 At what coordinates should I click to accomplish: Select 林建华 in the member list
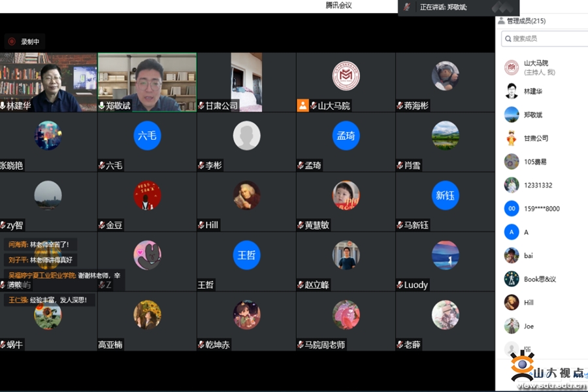[x=532, y=91]
